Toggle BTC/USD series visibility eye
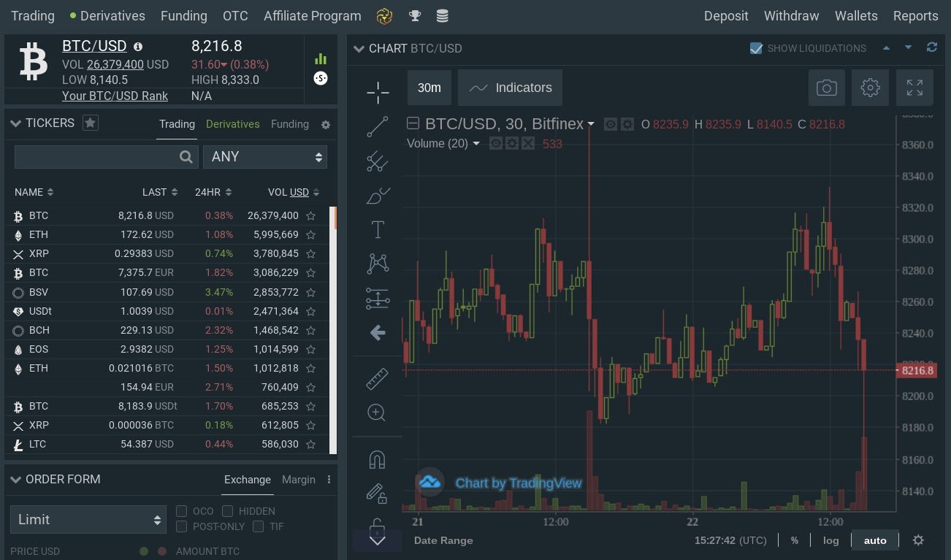This screenshot has height=560, width=951. coord(611,124)
